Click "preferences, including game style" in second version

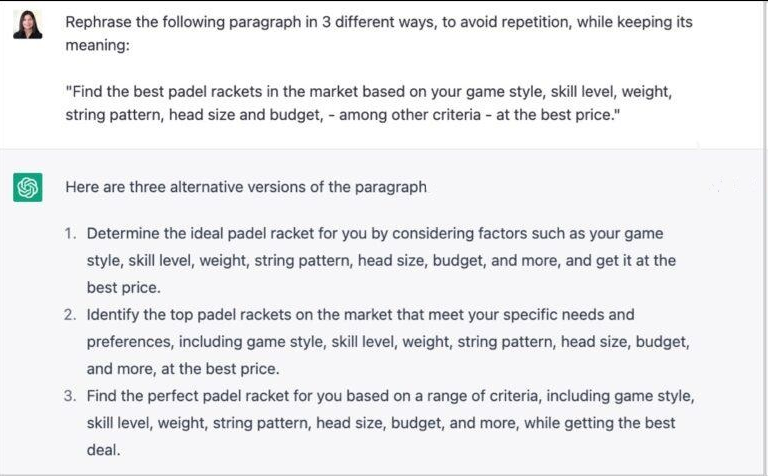pyautogui.click(x=205, y=341)
